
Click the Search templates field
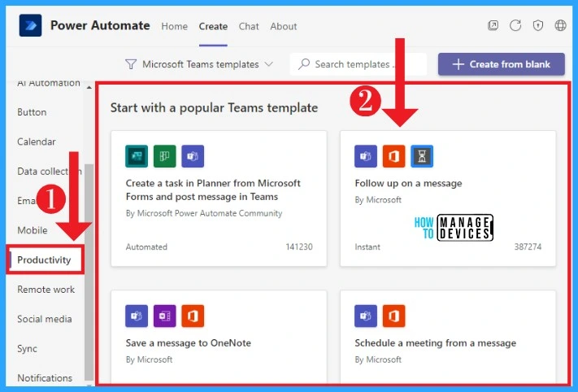tap(358, 64)
